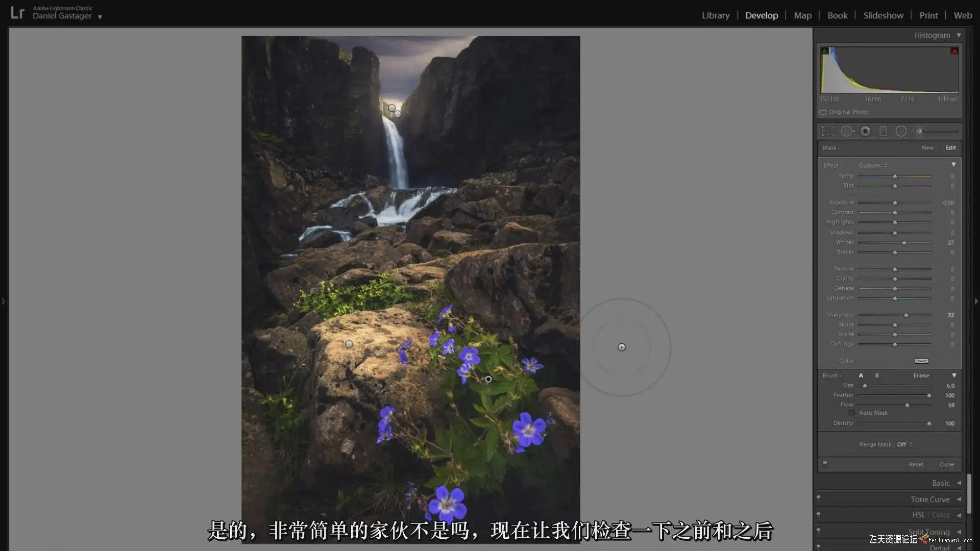
Task: Open the Range Mask dropdown
Action: [x=904, y=444]
